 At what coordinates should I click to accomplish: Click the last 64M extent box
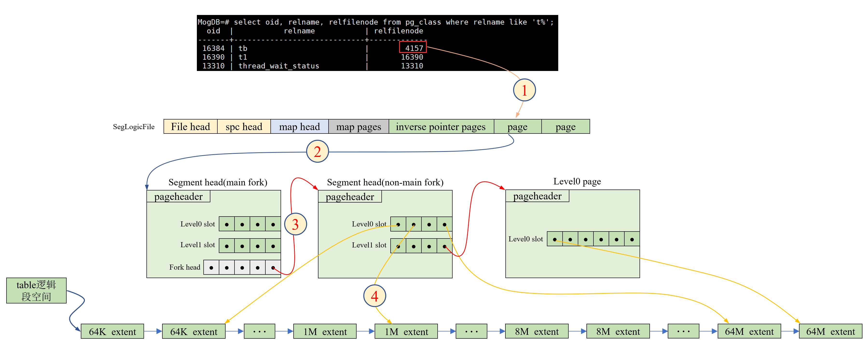pos(830,331)
